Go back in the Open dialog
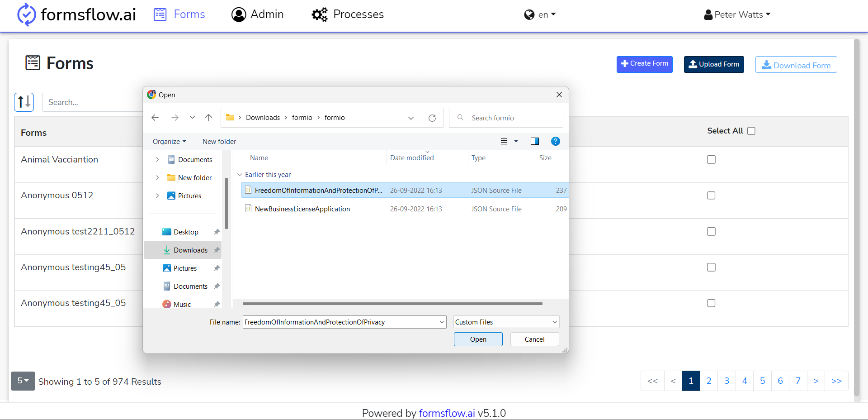This screenshot has width=868, height=420. (155, 118)
